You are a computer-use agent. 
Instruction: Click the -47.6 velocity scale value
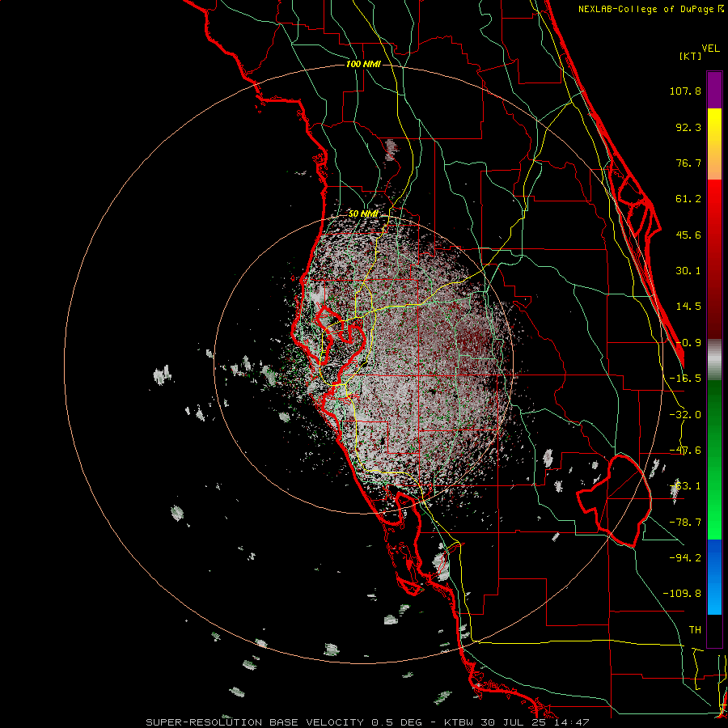point(685,451)
